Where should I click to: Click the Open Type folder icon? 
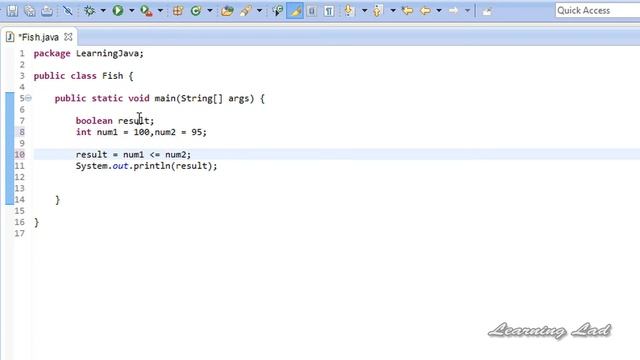click(x=227, y=11)
